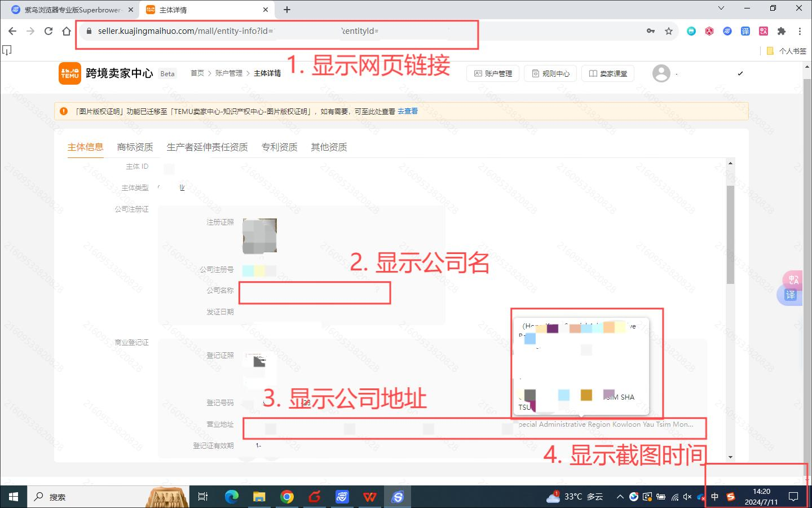Open the 33°C 多云 weather widget
The width and height of the screenshot is (812, 508).
[575, 497]
